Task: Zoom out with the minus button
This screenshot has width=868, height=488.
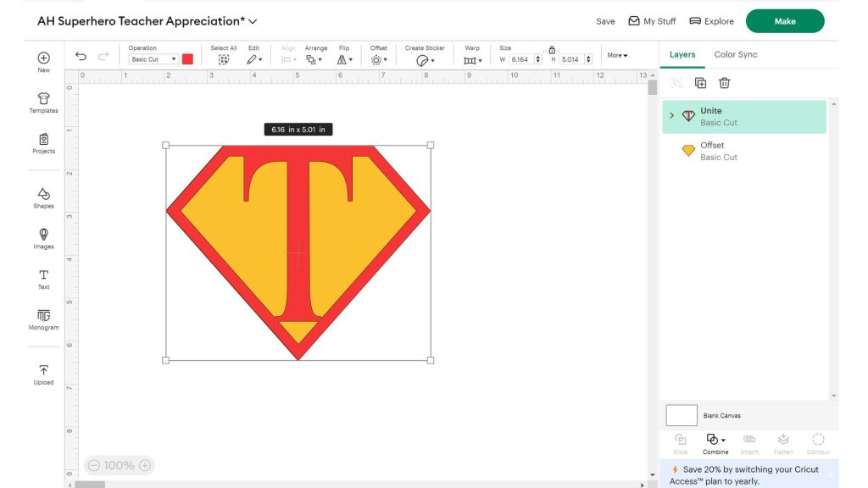Action: pyautogui.click(x=94, y=465)
